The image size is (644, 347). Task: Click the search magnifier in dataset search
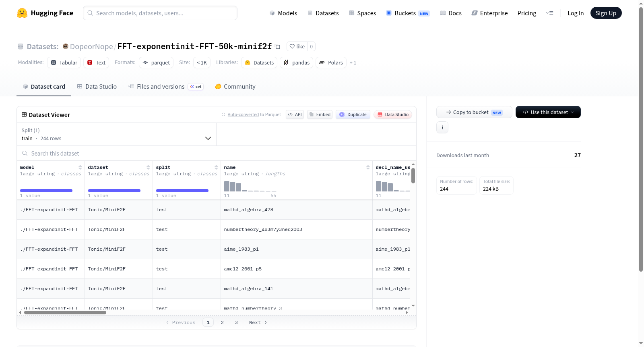[25, 153]
